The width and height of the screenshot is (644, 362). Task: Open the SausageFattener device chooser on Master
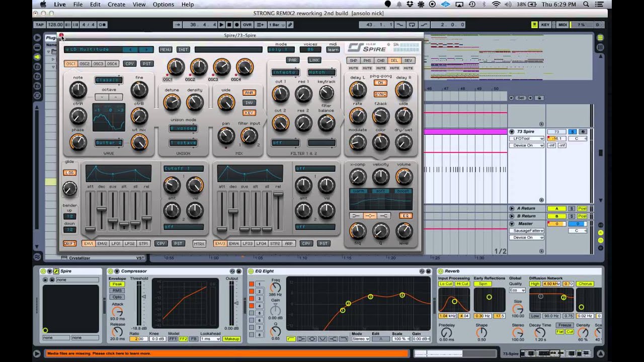pos(526,230)
